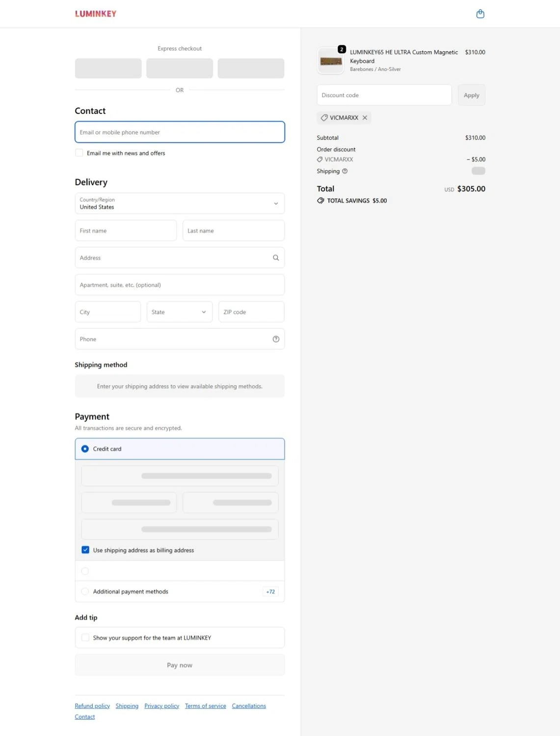Click the Last name field
Image resolution: width=560 pixels, height=736 pixels.
234,231
